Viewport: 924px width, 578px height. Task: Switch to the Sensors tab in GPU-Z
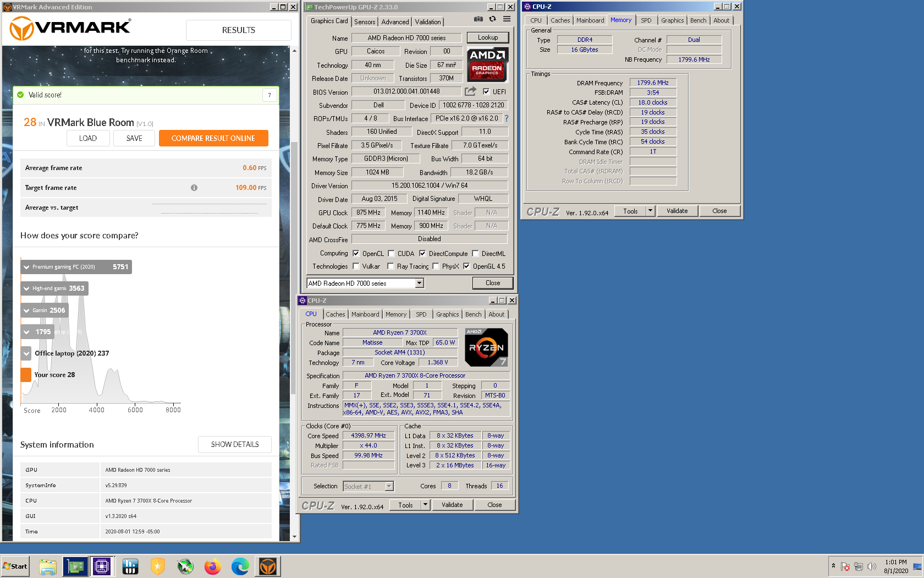click(365, 22)
